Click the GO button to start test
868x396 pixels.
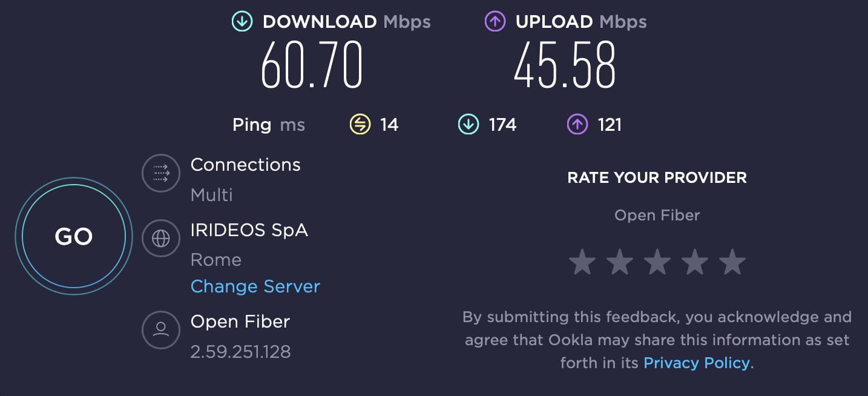(x=74, y=236)
